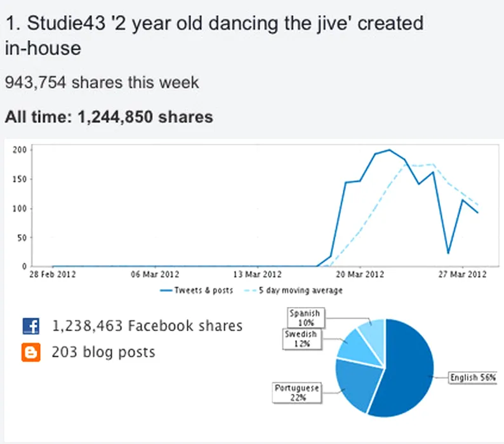Select the 203 blog posts text
The image size is (504, 444).
click(x=103, y=352)
